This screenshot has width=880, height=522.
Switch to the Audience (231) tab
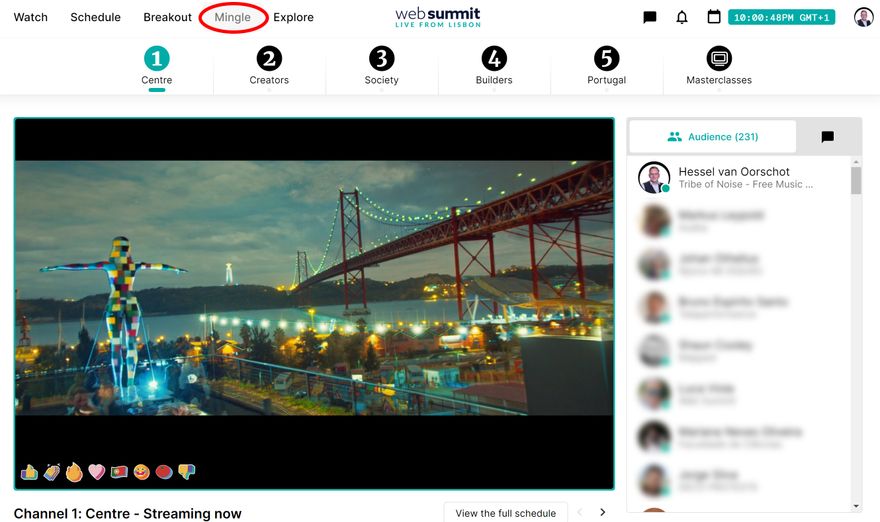712,137
